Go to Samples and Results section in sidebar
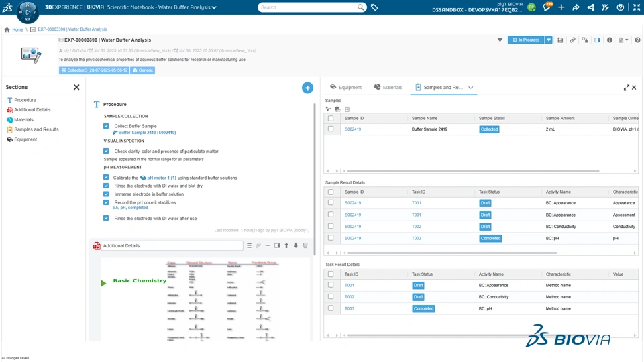 coord(36,129)
